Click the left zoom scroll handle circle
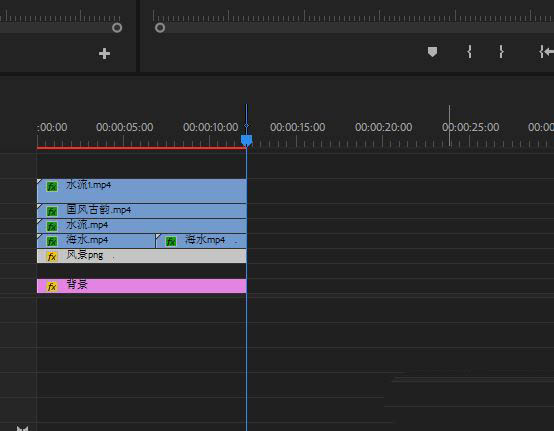Image resolution: width=554 pixels, height=431 pixels. (117, 28)
